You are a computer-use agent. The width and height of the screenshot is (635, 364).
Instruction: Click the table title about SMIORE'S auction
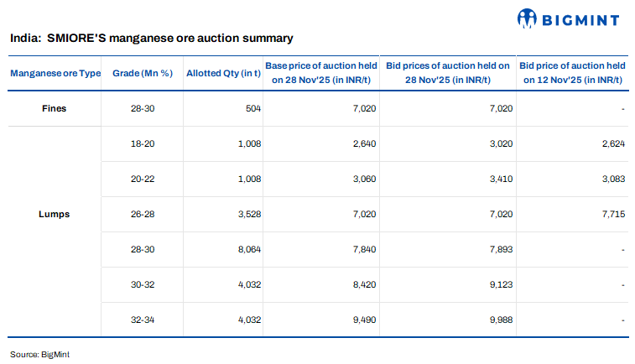151,39
